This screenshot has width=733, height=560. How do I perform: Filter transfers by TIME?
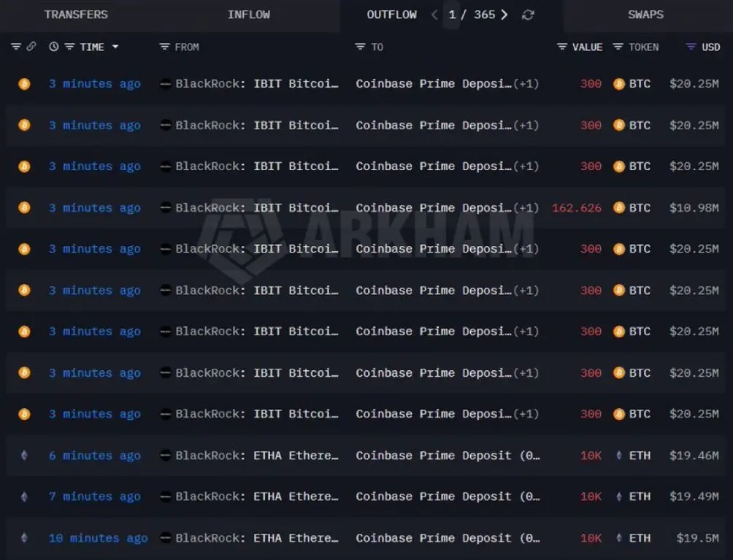pyautogui.click(x=69, y=47)
